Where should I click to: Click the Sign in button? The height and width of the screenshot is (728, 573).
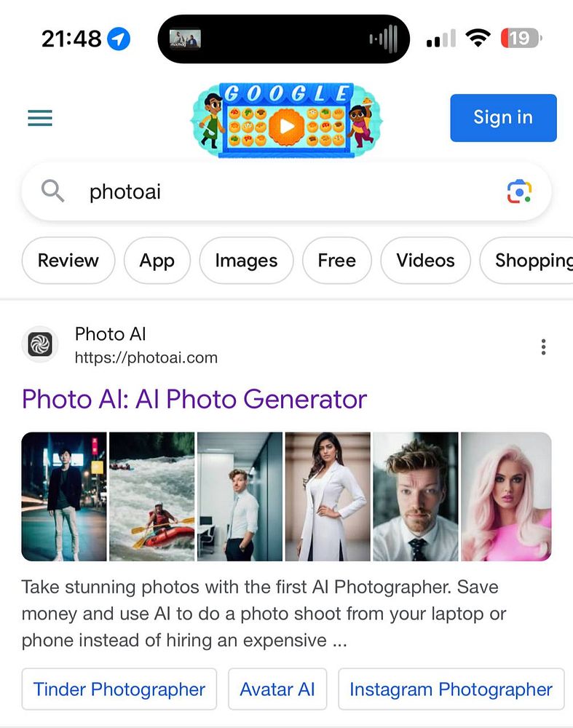(503, 118)
